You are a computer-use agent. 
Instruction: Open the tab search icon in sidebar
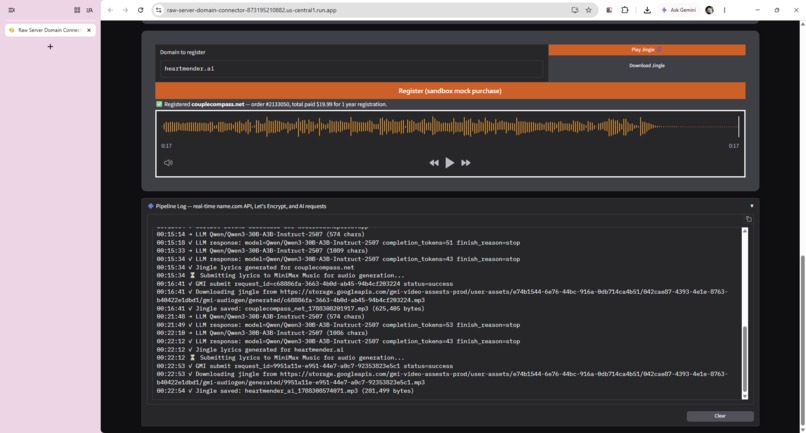coord(90,10)
